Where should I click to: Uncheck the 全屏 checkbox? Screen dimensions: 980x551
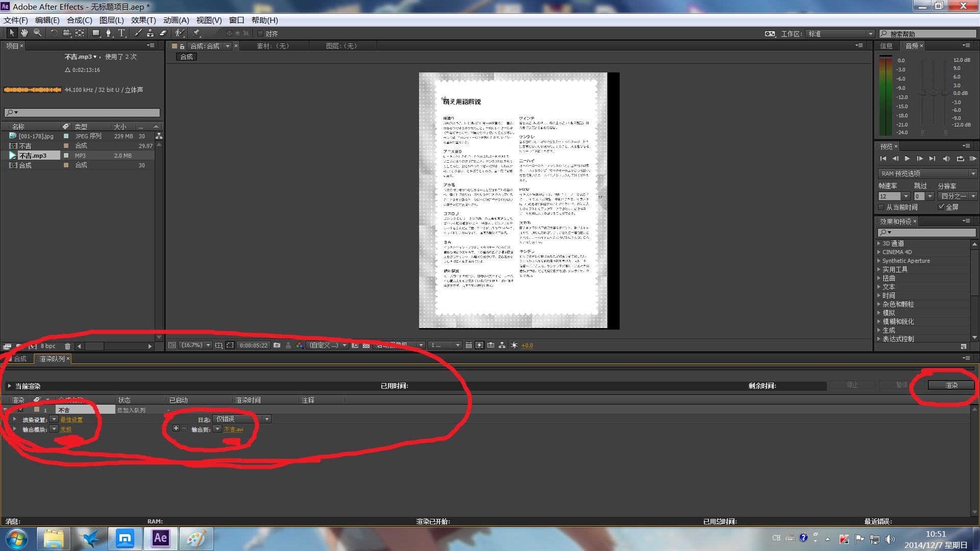(x=941, y=207)
